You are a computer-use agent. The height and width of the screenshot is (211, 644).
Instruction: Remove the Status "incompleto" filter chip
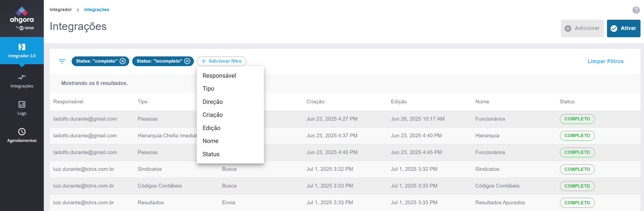click(x=187, y=61)
